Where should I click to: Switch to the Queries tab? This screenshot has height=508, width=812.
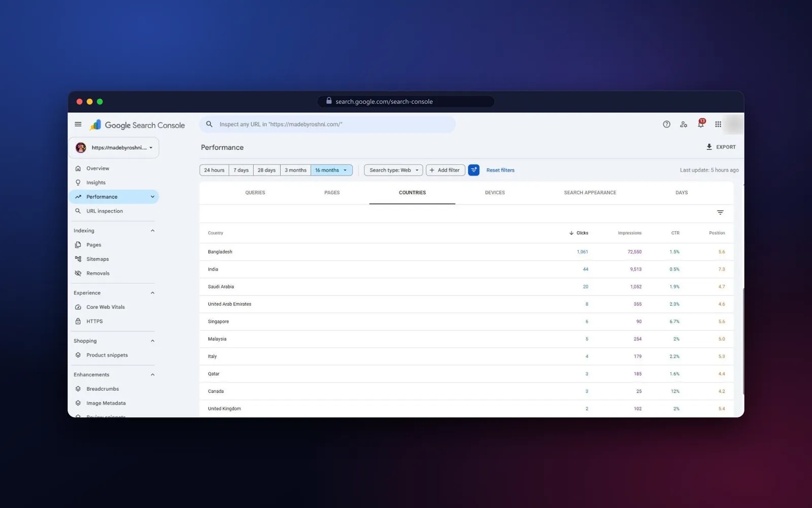[255, 193]
